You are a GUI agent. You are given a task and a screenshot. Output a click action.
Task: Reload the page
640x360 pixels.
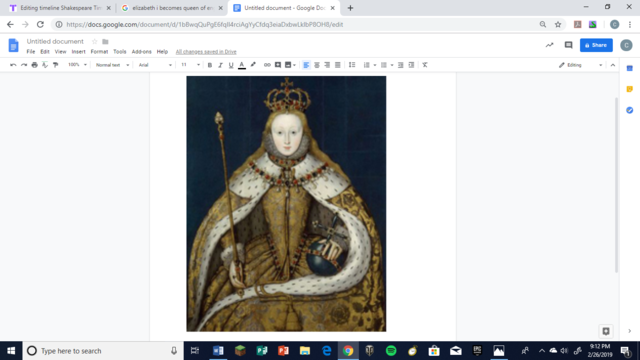click(x=40, y=24)
